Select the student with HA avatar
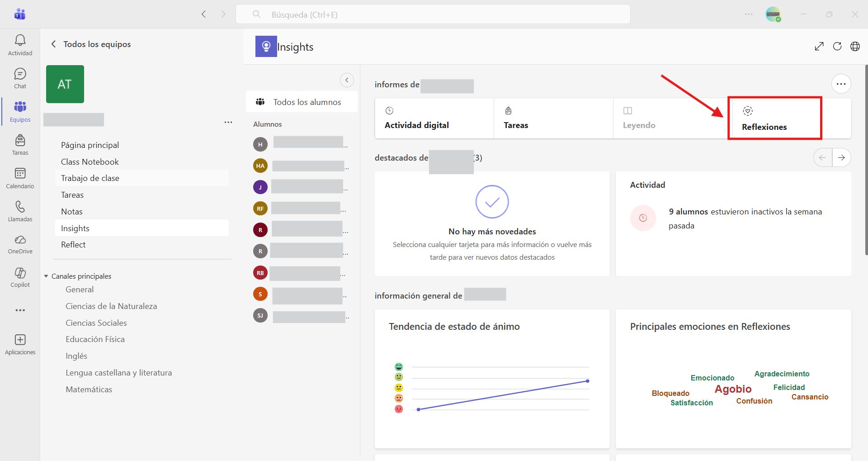The width and height of the screenshot is (868, 461). (x=260, y=166)
